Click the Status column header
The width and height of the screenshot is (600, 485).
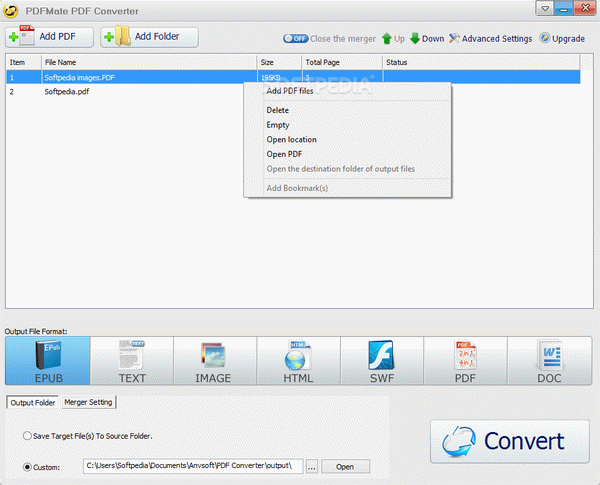(x=481, y=62)
